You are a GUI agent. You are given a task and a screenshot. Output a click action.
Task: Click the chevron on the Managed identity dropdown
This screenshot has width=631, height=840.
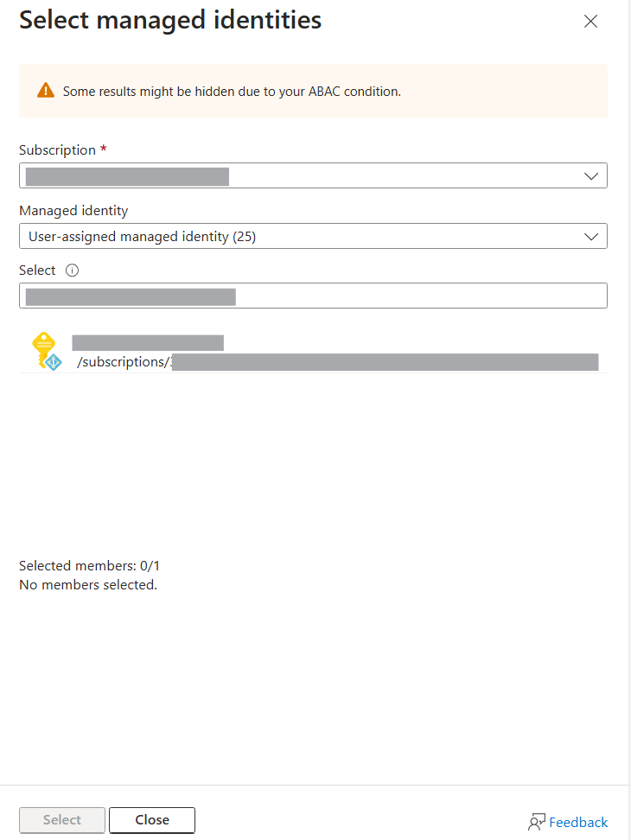click(x=591, y=236)
